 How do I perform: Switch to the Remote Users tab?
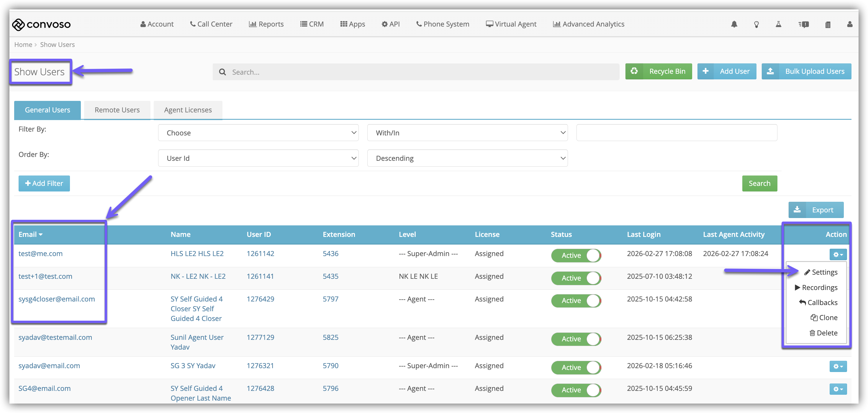[x=117, y=110]
